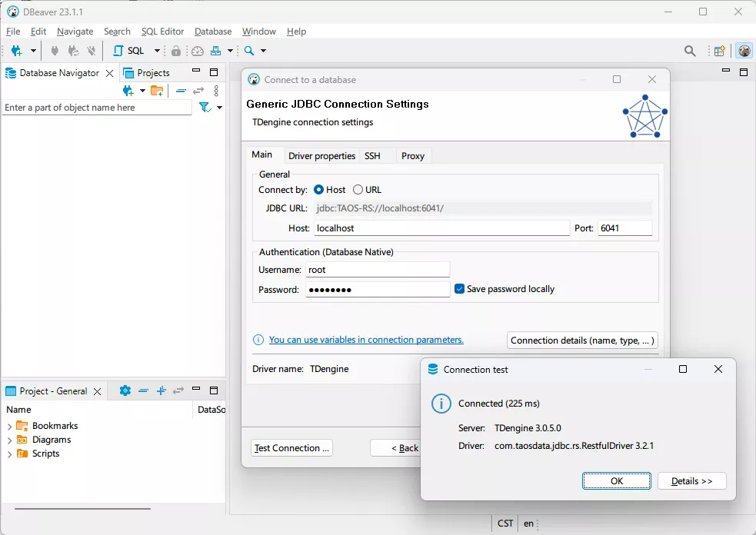
Task: Click the Username input field
Action: [x=377, y=270]
